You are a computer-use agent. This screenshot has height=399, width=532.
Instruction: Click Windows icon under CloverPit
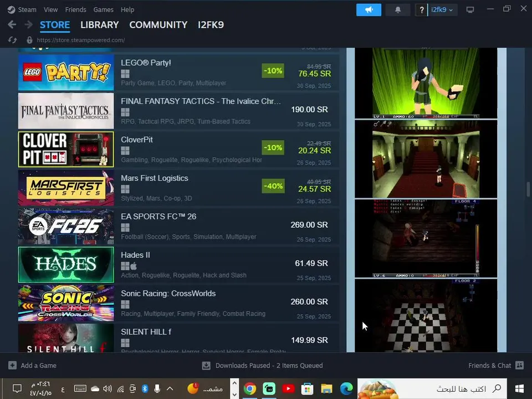[x=125, y=151]
